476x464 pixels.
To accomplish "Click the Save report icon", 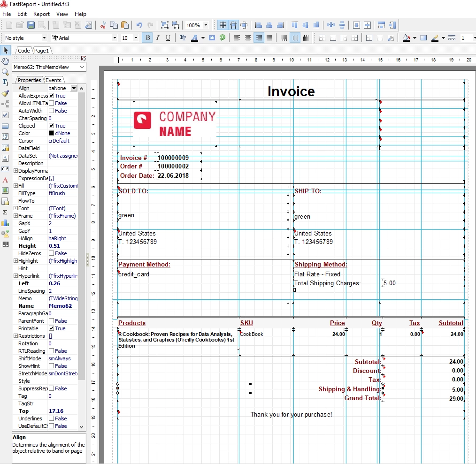I will pyautogui.click(x=31, y=25).
